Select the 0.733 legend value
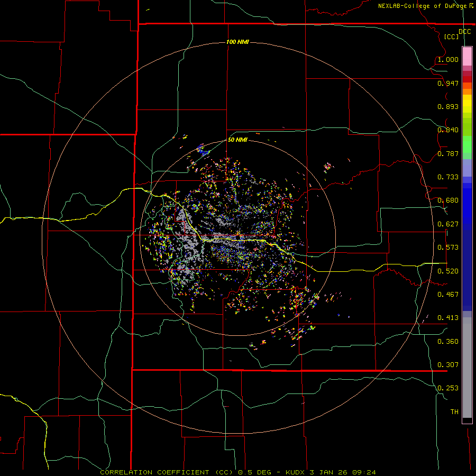 point(448,177)
